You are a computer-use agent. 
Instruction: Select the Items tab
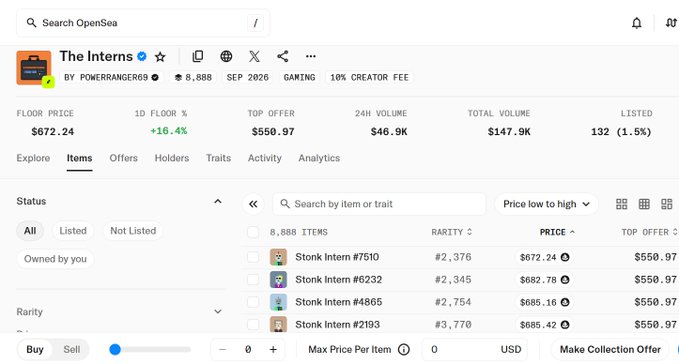coord(79,158)
